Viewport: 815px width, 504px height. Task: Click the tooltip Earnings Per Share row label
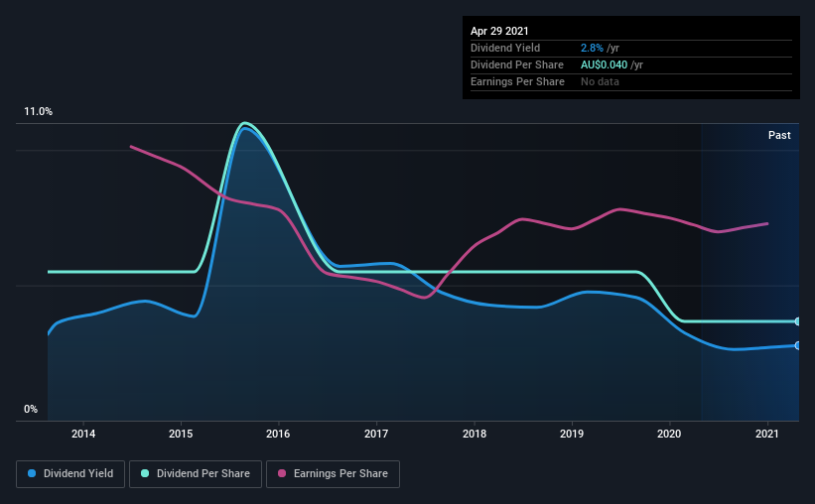pyautogui.click(x=517, y=81)
